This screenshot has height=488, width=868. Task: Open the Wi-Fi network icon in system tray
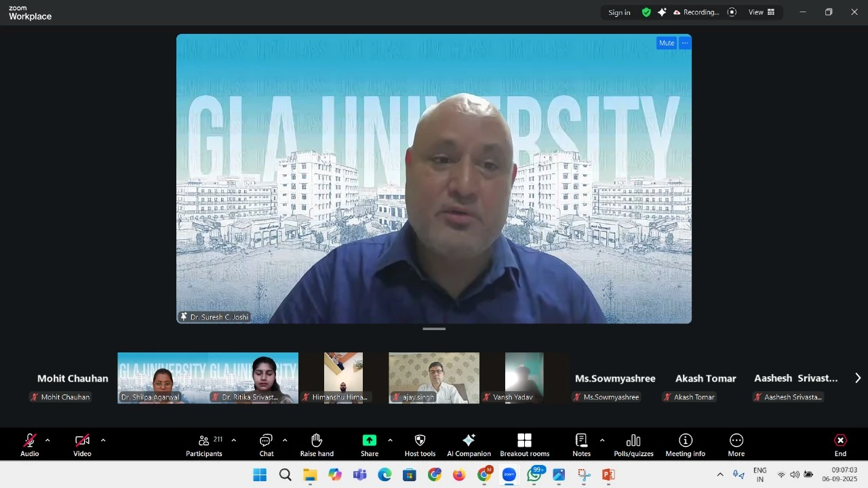pyautogui.click(x=781, y=474)
